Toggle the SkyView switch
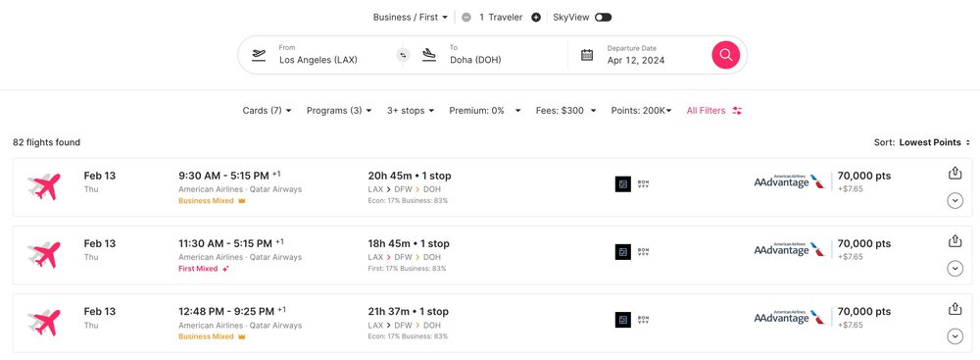The width and height of the screenshot is (980, 360). point(603,18)
